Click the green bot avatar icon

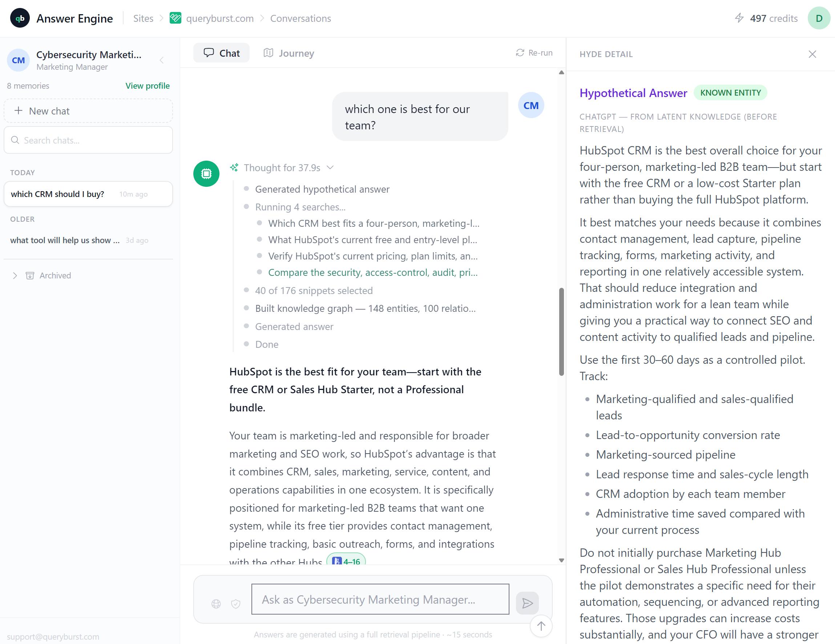tap(206, 174)
